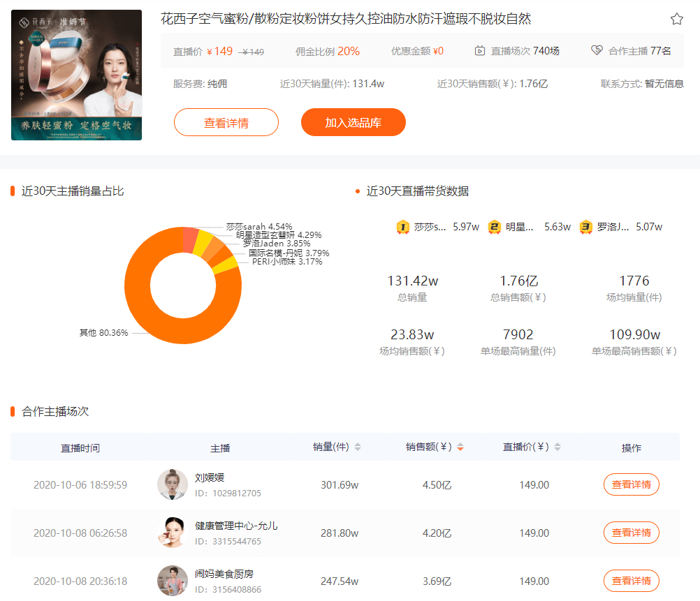Click the rank 1 gold medal badge
Screen dimensions: 700x601
pyautogui.click(x=402, y=227)
